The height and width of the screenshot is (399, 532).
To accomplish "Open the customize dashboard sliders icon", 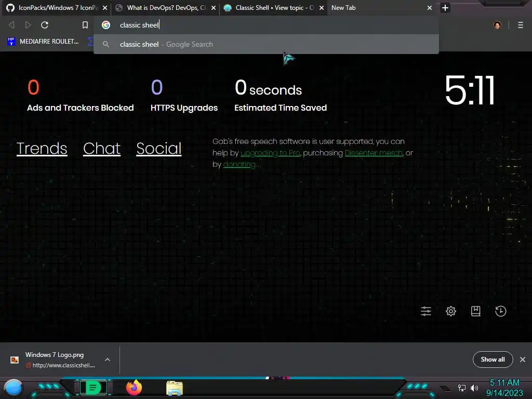I will tap(426, 311).
